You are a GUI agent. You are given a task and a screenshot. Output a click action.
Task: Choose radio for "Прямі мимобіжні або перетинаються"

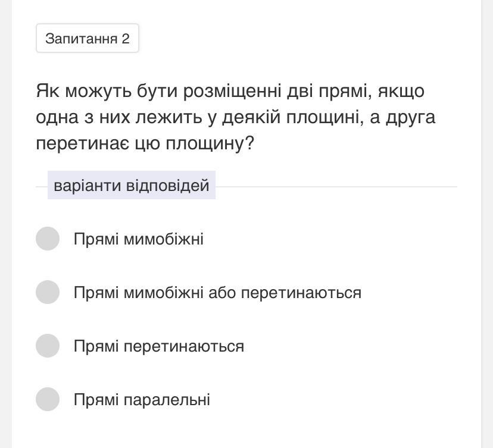pos(48,292)
